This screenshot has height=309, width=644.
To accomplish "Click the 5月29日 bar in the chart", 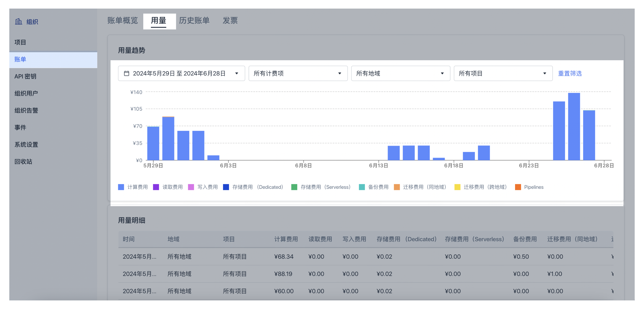I will click(153, 143).
